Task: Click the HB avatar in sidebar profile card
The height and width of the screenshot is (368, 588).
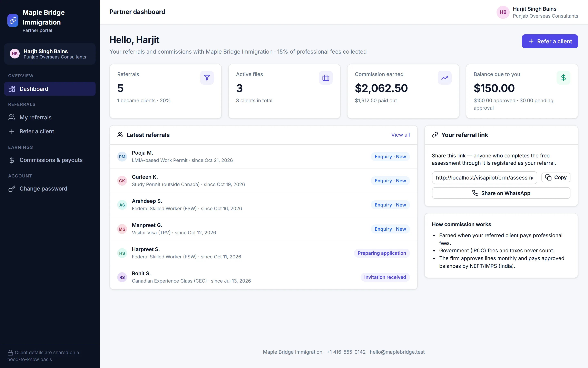Action: click(x=14, y=54)
